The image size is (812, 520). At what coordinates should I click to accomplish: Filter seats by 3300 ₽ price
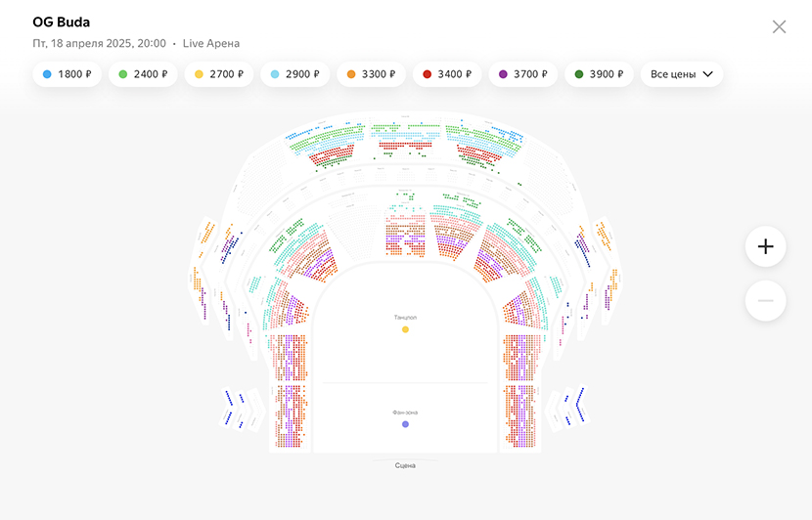click(x=372, y=74)
